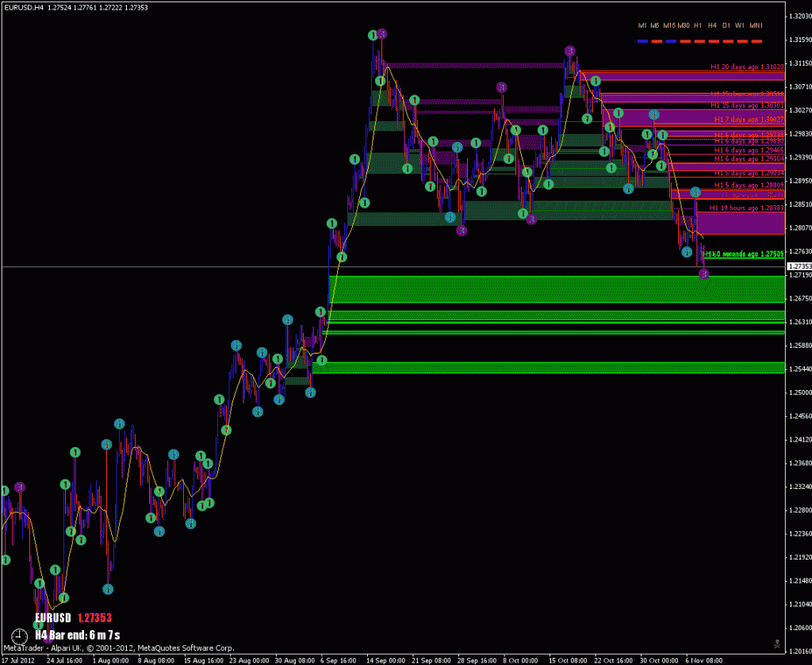Select the MN1 timeframe label
Viewport: 812px width, 665px height.
click(x=756, y=25)
